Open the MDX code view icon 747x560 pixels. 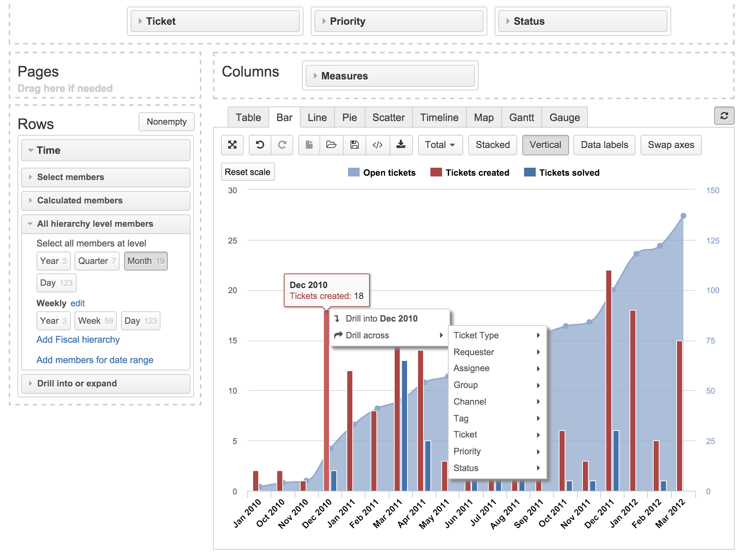coord(378,145)
